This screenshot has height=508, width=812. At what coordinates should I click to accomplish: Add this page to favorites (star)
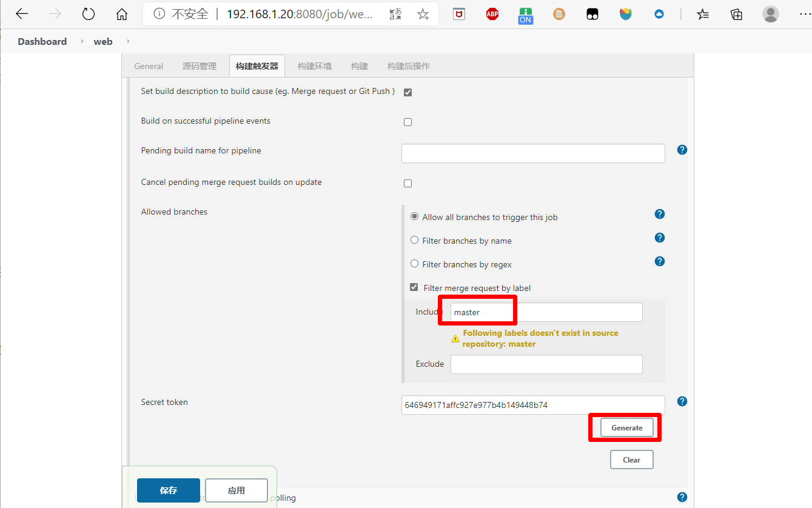(423, 14)
